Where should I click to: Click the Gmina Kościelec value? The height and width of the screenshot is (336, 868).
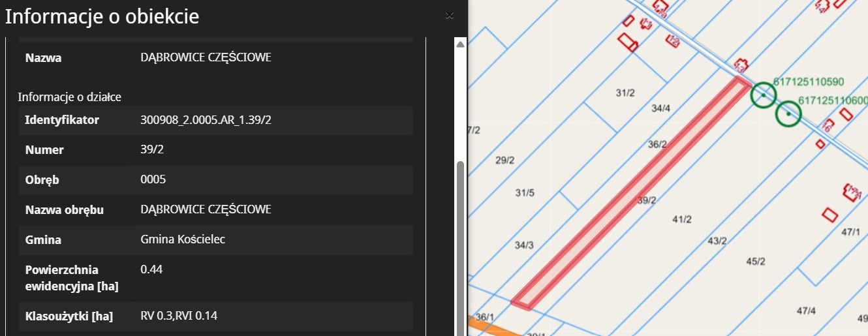[x=183, y=239]
